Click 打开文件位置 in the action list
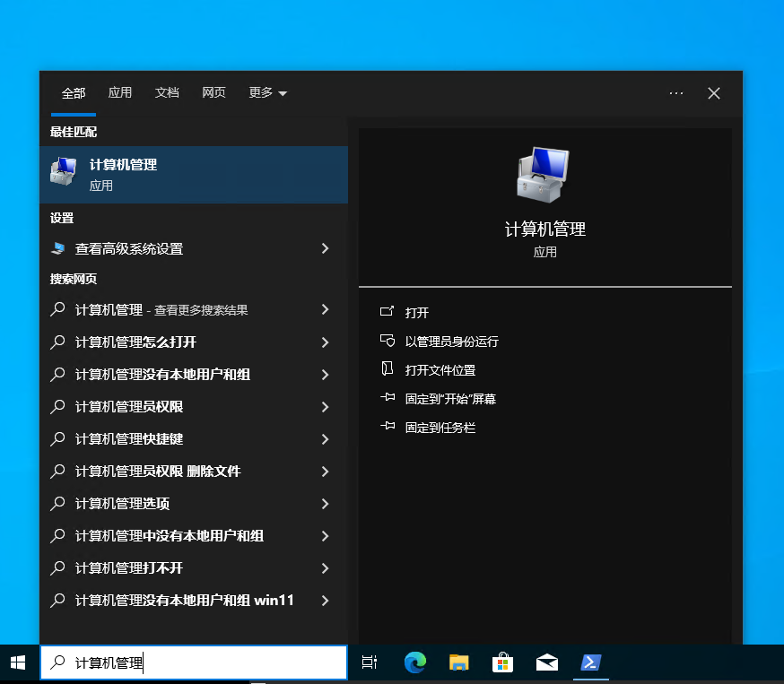This screenshot has width=784, height=684. 440,370
